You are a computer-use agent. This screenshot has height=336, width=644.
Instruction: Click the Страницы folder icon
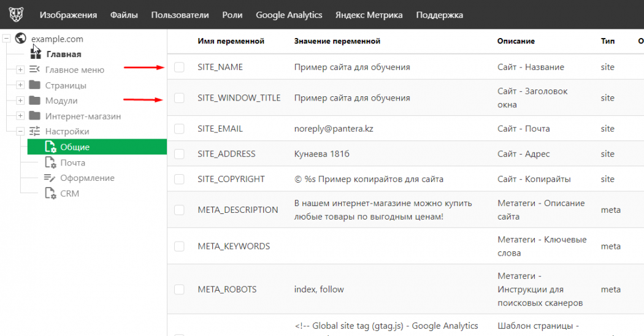point(35,85)
